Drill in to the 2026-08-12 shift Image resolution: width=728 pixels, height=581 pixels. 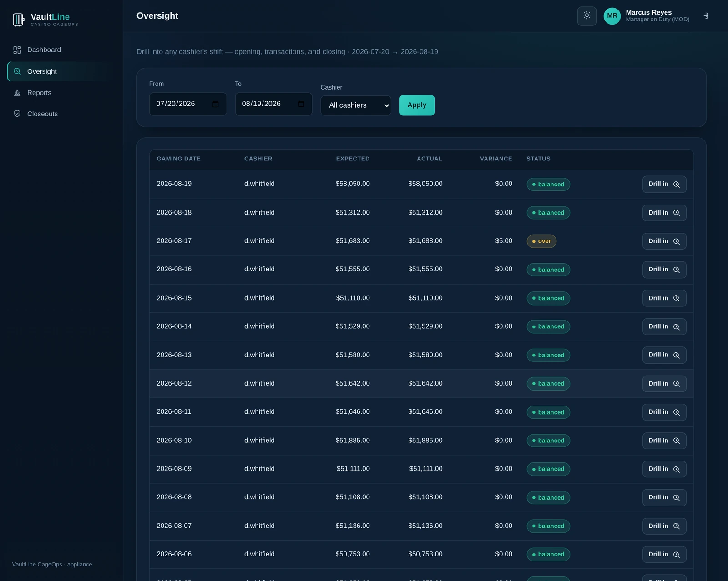tap(664, 384)
